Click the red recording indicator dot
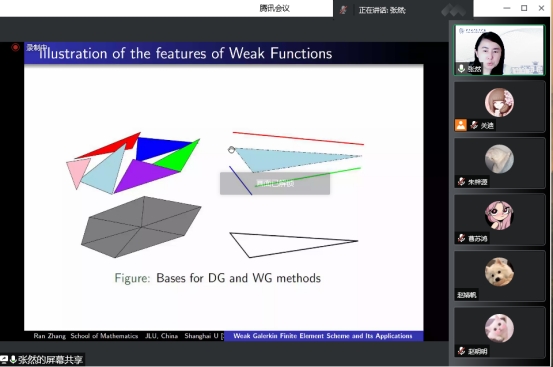This screenshot has height=367, width=553. 16,47
